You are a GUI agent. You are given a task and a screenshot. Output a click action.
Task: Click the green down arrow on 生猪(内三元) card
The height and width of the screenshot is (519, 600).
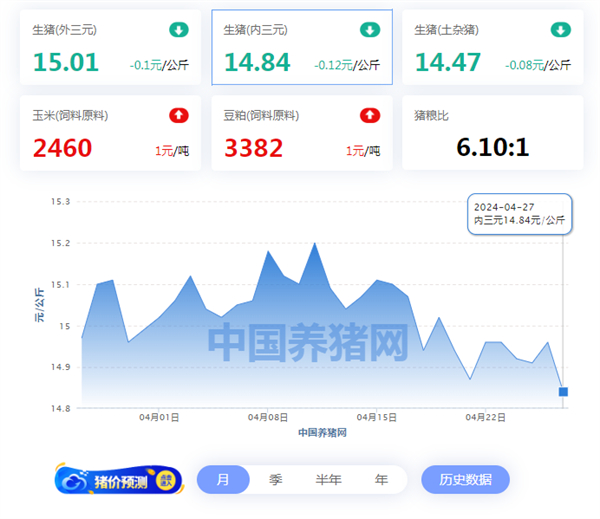point(370,30)
